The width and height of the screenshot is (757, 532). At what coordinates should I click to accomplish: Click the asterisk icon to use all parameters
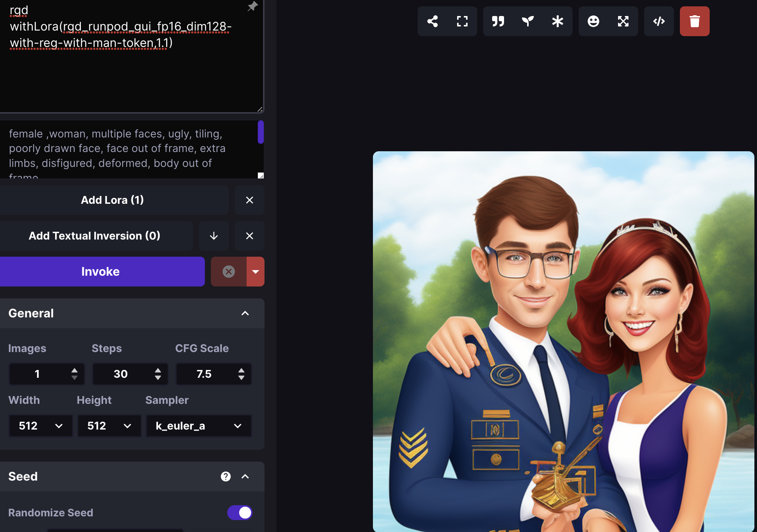click(557, 21)
